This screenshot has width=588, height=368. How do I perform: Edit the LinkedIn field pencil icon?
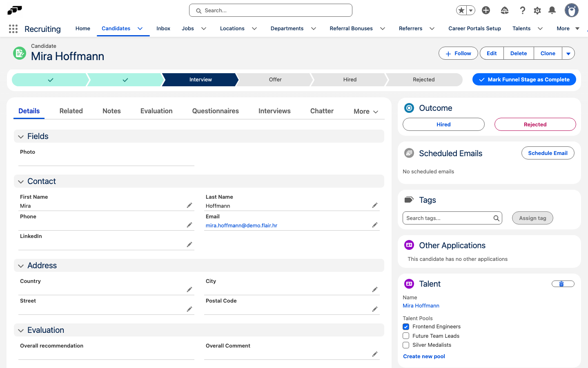(189, 245)
